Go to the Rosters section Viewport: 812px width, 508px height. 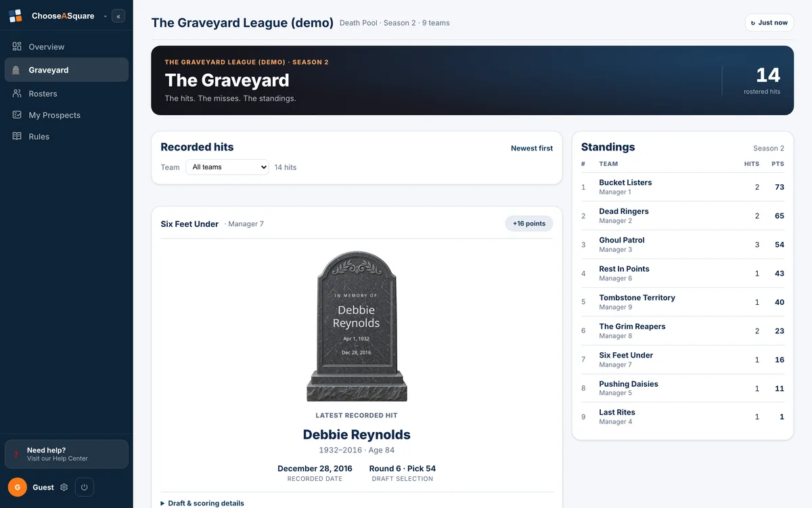coord(66,93)
